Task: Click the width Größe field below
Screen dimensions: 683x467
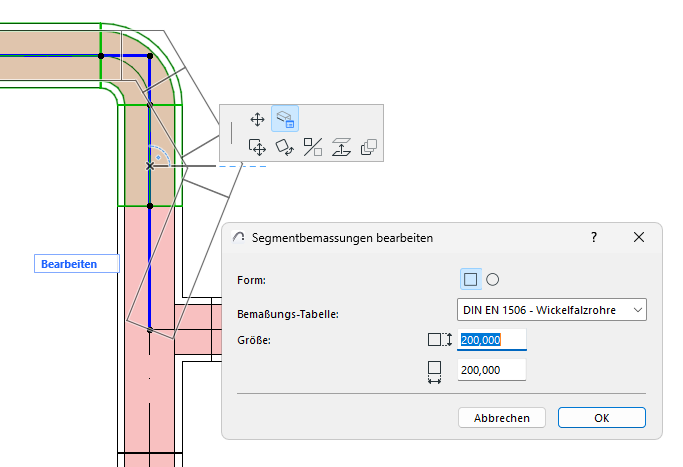Action: pyautogui.click(x=492, y=370)
